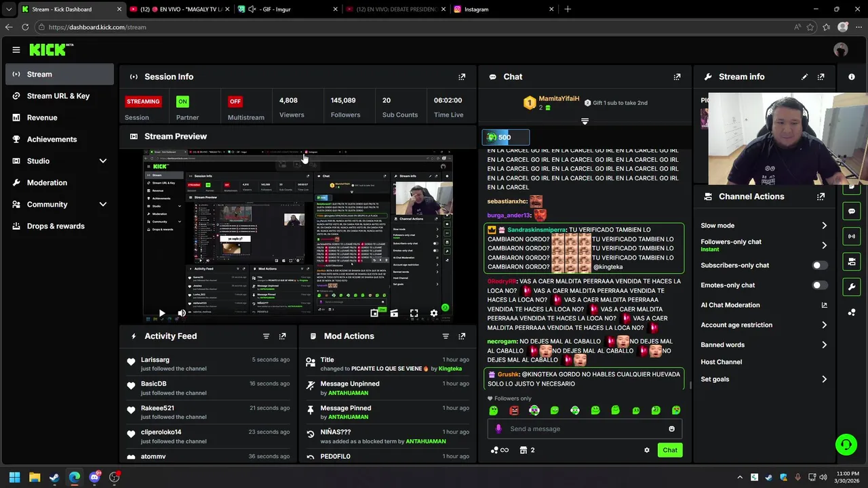The width and height of the screenshot is (868, 488).
Task: Collapse the pinned gift leaderboard arrow
Action: (585, 121)
